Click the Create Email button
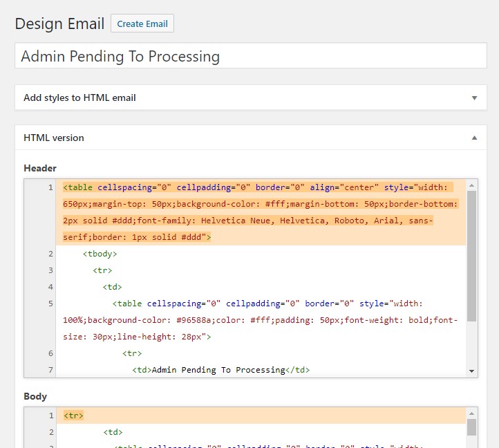 coord(142,24)
